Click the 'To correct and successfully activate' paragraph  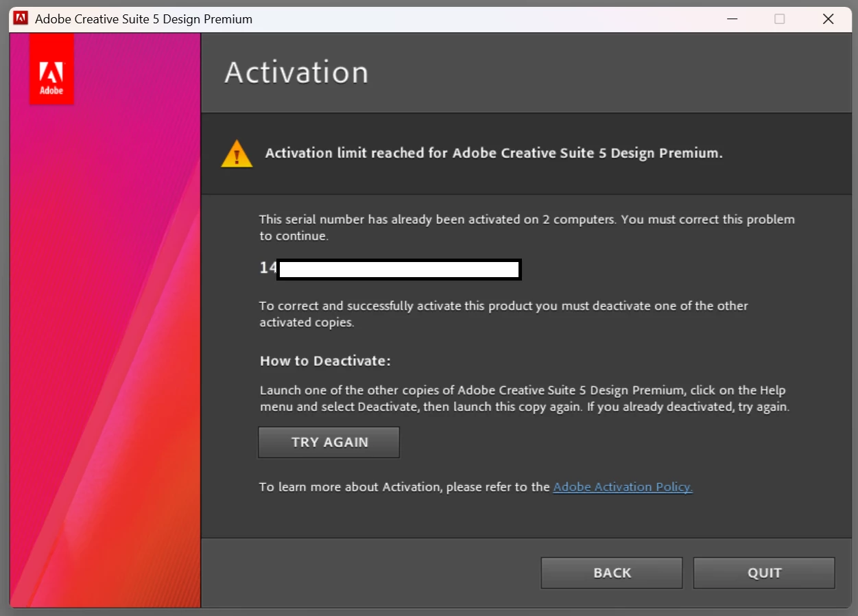coord(503,313)
